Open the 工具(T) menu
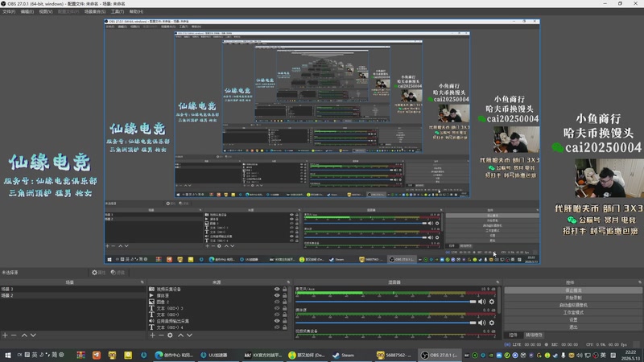Viewport: 644px width, 362px height. click(118, 11)
